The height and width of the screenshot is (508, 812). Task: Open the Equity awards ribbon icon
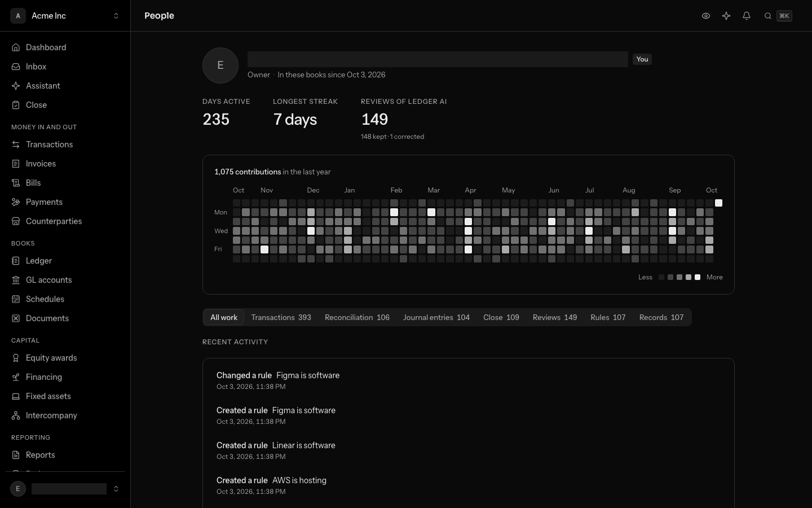pyautogui.click(x=16, y=358)
